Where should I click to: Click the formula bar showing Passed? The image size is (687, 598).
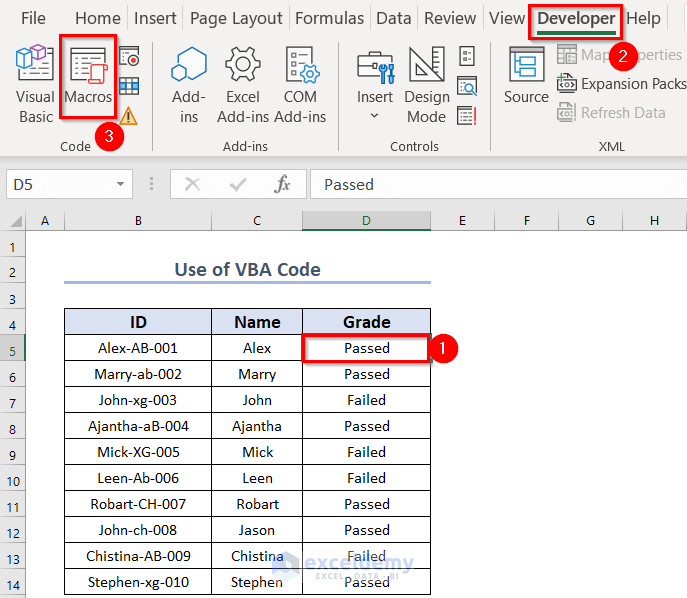point(499,184)
